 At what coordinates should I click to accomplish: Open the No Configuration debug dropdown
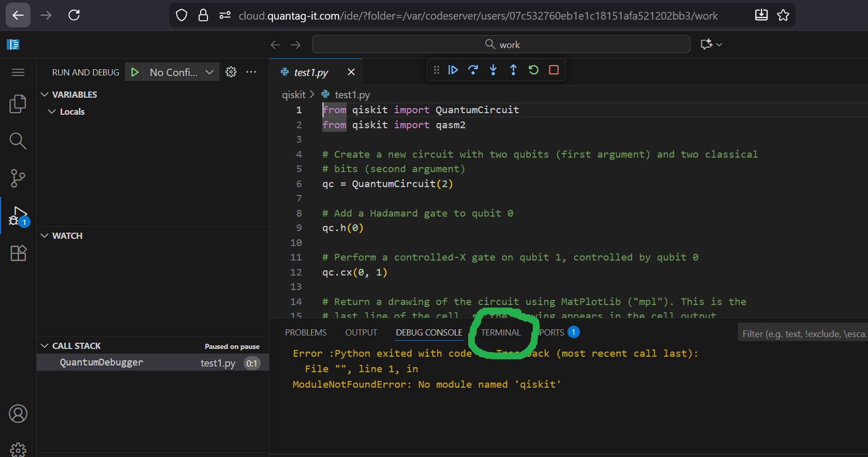point(181,72)
